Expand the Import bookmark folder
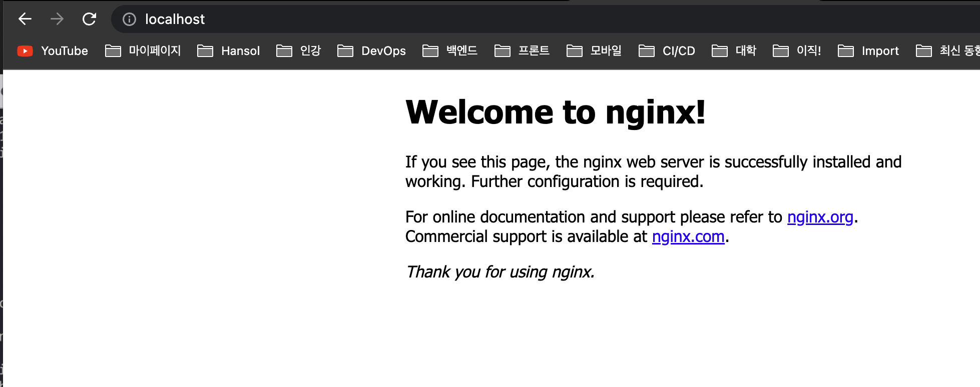Screen dimensions: 980x387 [868, 50]
